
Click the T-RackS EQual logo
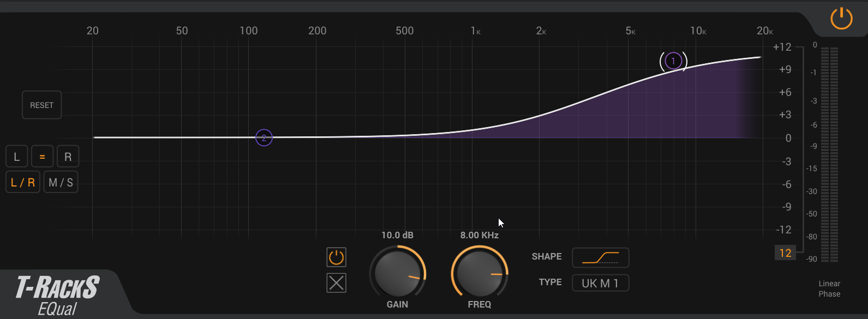[x=57, y=295]
